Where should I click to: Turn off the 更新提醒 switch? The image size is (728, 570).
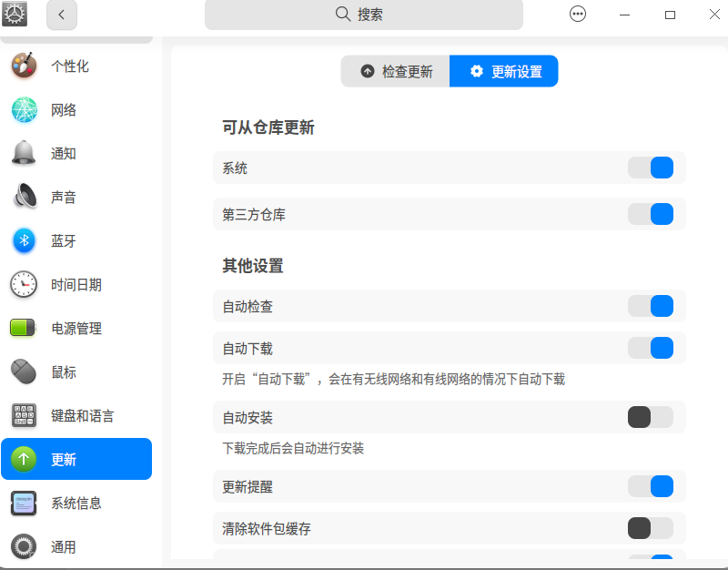point(651,486)
